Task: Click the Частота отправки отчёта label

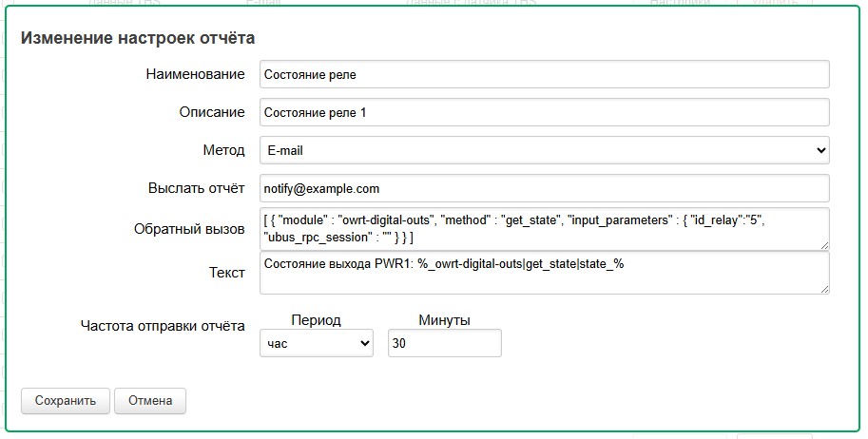Action: [x=162, y=326]
